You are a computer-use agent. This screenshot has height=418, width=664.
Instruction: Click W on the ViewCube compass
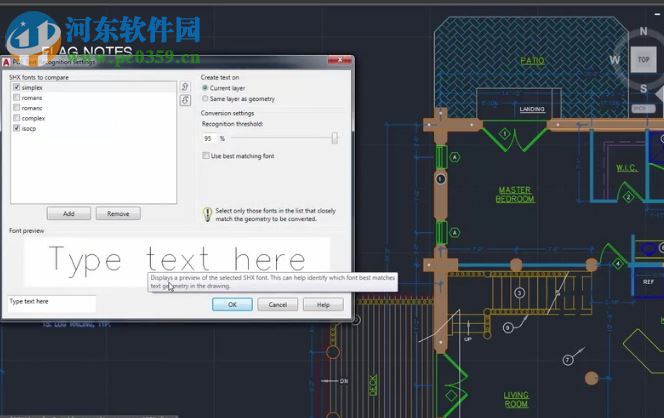pyautogui.click(x=615, y=60)
